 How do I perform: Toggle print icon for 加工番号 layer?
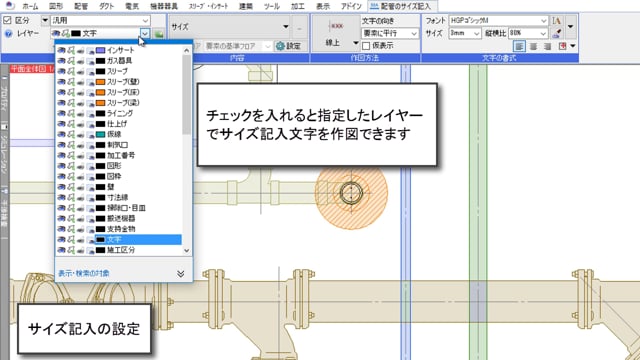[x=81, y=156]
